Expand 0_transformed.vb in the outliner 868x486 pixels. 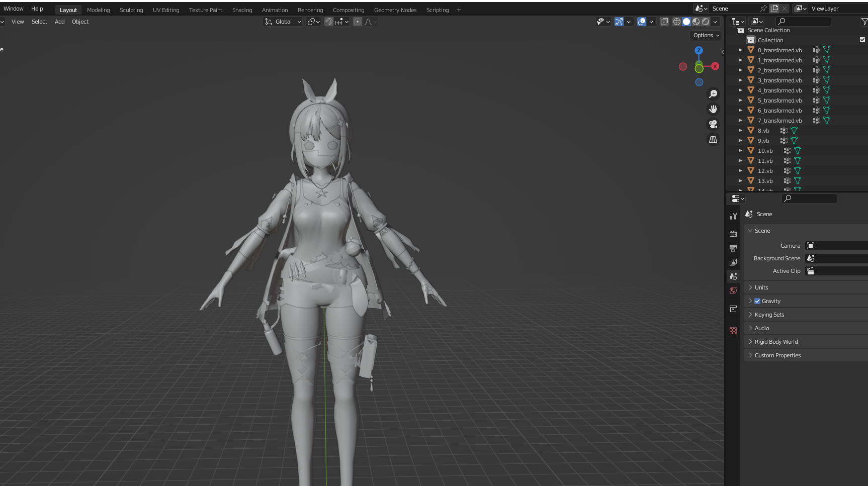(x=741, y=50)
